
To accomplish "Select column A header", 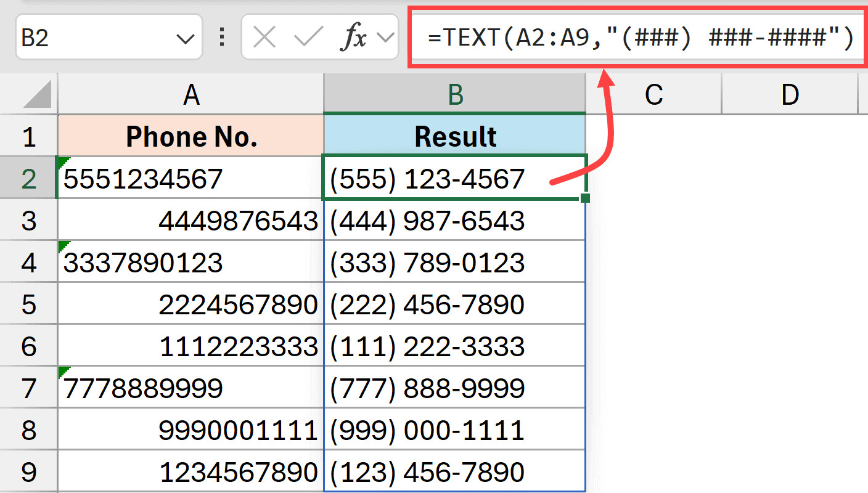I will tap(191, 95).
